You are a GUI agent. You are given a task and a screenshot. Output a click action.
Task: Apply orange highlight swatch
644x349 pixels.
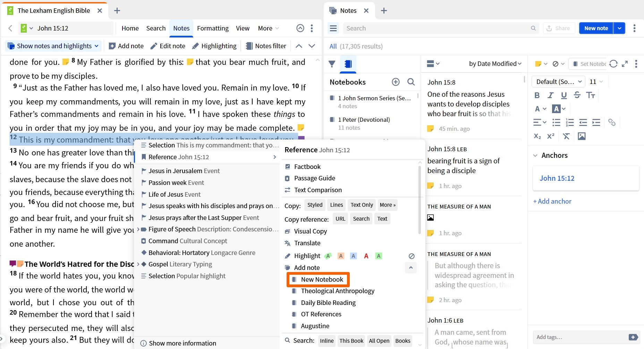click(341, 256)
